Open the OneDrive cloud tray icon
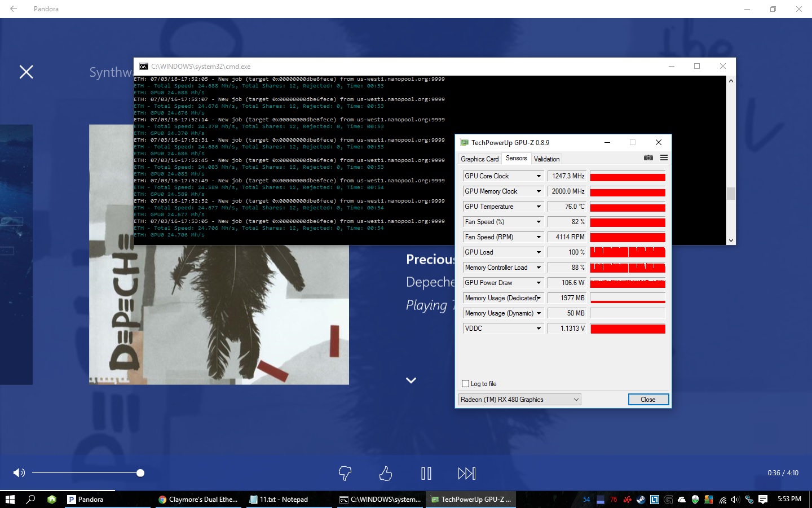The width and height of the screenshot is (812, 508). coord(681,500)
